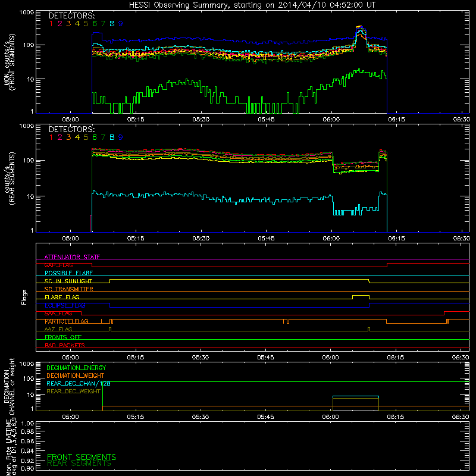Click the 1.00 livetime axis value
Viewport: 476px width, 476px height.
pos(27,424)
